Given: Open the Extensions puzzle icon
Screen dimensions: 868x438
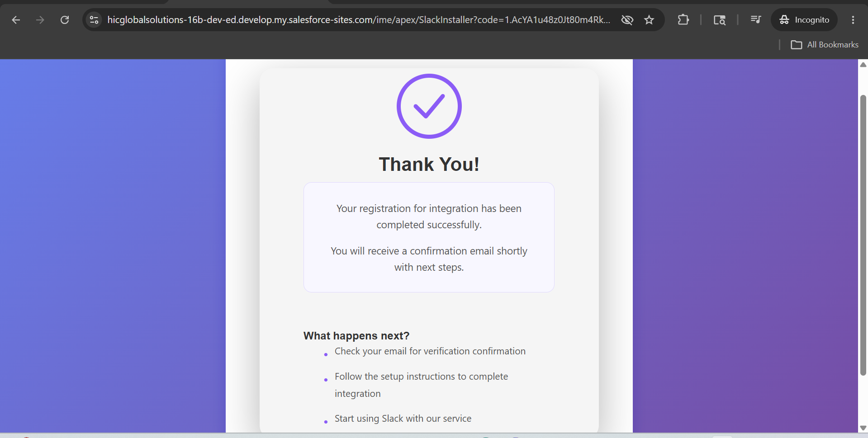Looking at the screenshot, I should pyautogui.click(x=683, y=20).
